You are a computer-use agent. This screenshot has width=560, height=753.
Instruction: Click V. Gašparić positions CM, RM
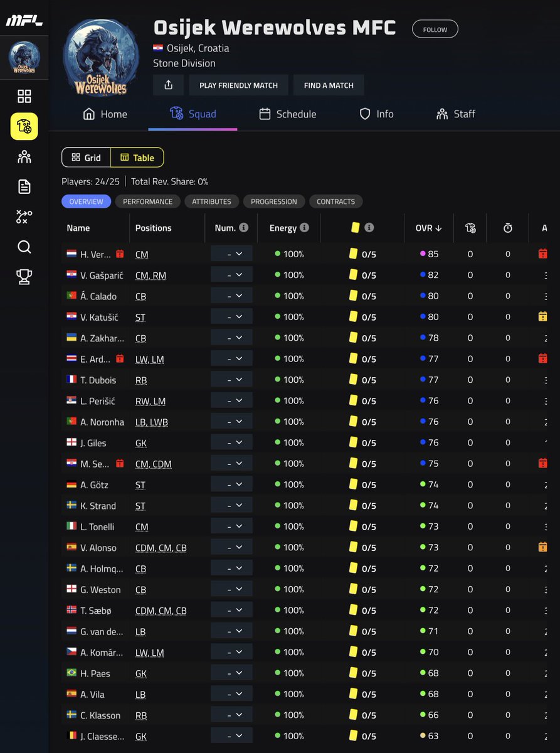click(151, 275)
